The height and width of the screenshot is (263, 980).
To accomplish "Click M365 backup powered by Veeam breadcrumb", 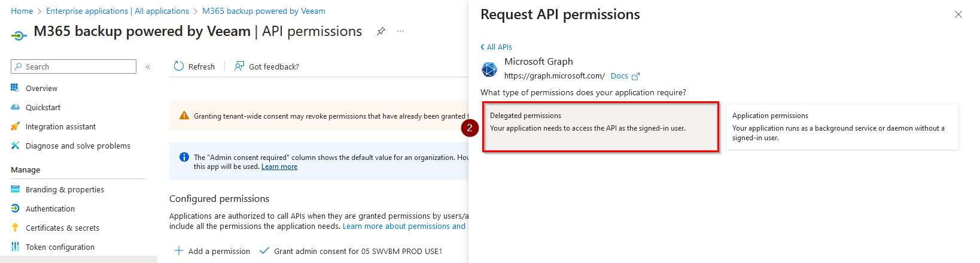I will (264, 11).
